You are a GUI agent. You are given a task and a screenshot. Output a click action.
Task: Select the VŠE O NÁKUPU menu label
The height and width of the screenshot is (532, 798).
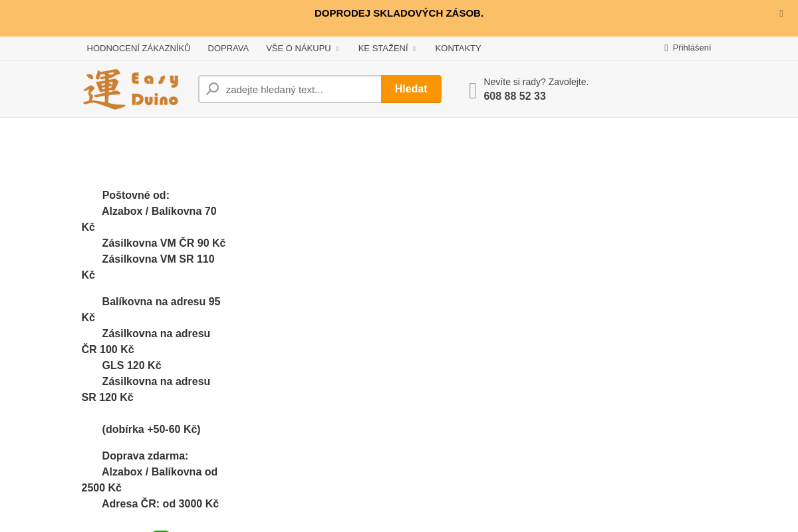click(x=298, y=49)
